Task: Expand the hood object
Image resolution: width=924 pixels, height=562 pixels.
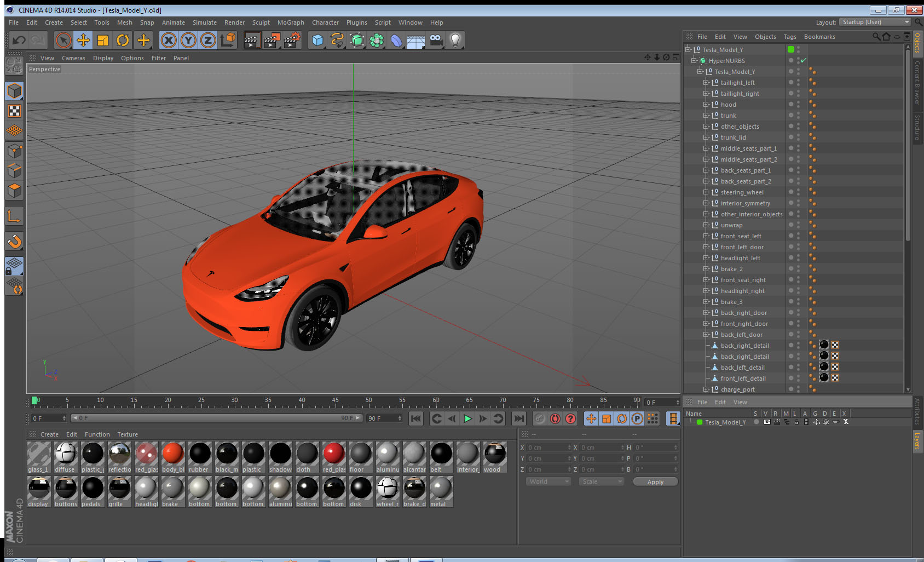Action: pyautogui.click(x=706, y=105)
